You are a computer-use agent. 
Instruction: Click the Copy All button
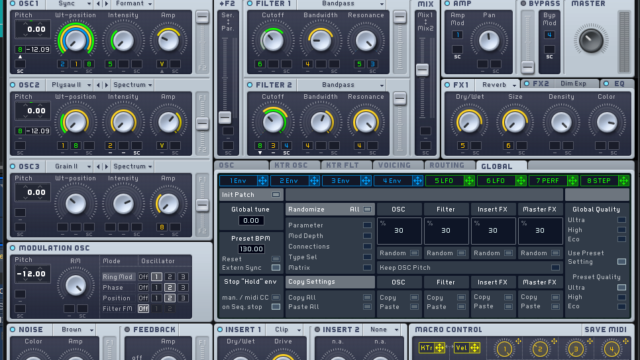(330, 298)
